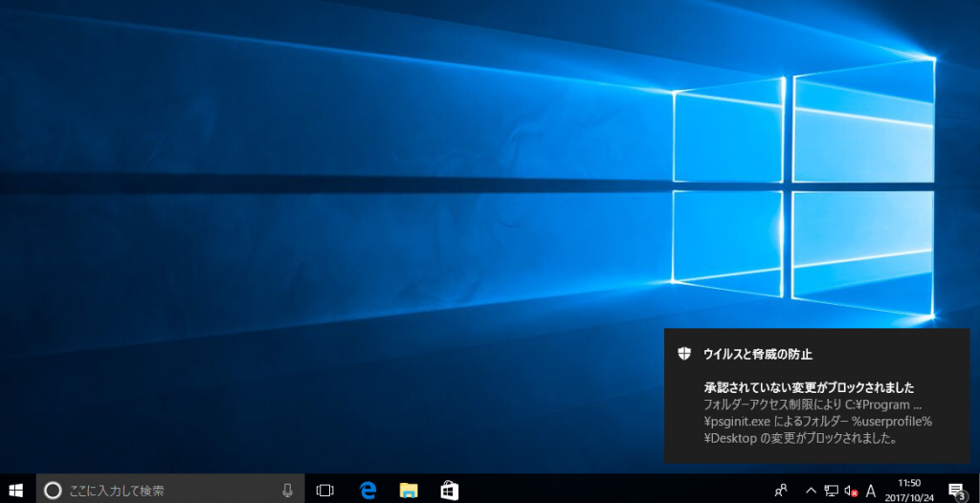The width and height of the screenshot is (980, 503).
Task: Click 承認されていない変更がブロックされました heading
Action: 809,385
